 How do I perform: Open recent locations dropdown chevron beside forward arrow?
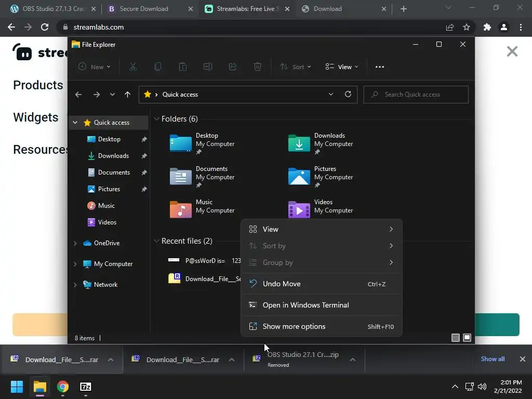coord(112,95)
